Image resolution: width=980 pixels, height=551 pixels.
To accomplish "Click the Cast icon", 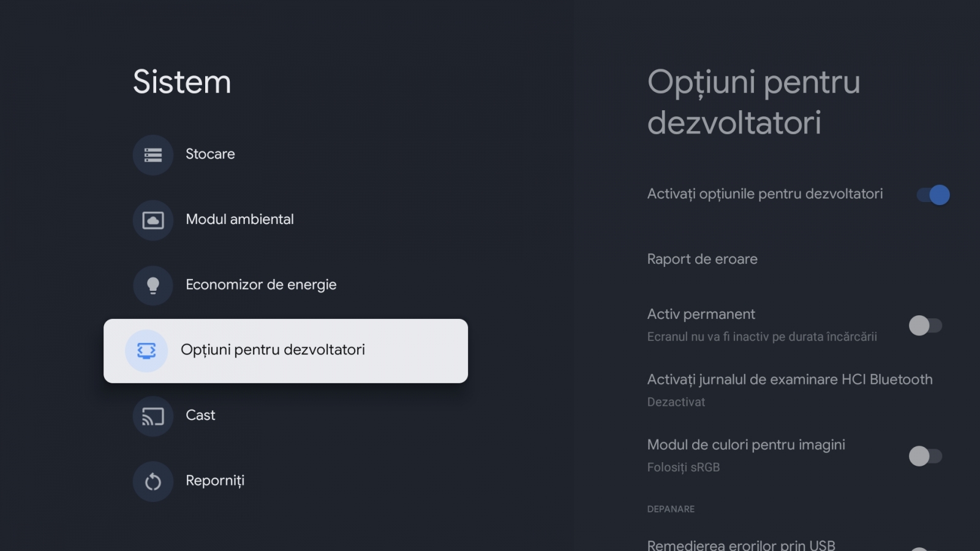I will click(153, 416).
